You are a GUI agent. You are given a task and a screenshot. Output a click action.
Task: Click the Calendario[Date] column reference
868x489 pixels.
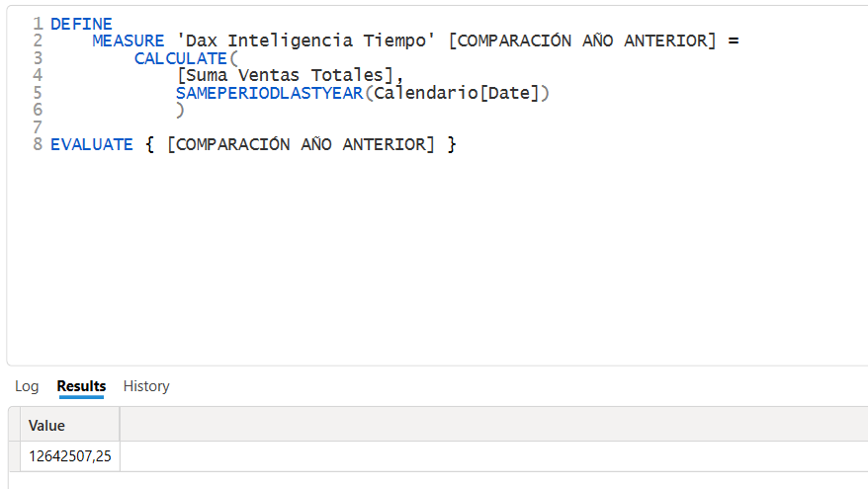(457, 93)
